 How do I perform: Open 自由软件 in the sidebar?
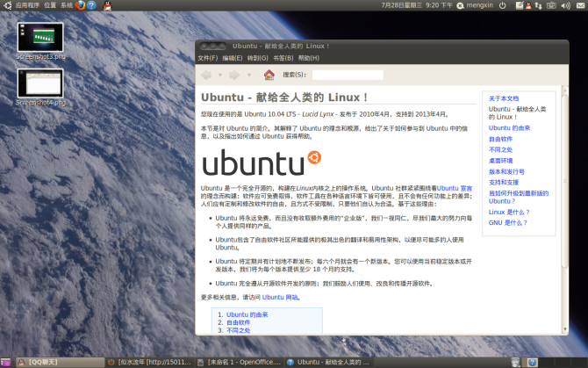(500, 139)
